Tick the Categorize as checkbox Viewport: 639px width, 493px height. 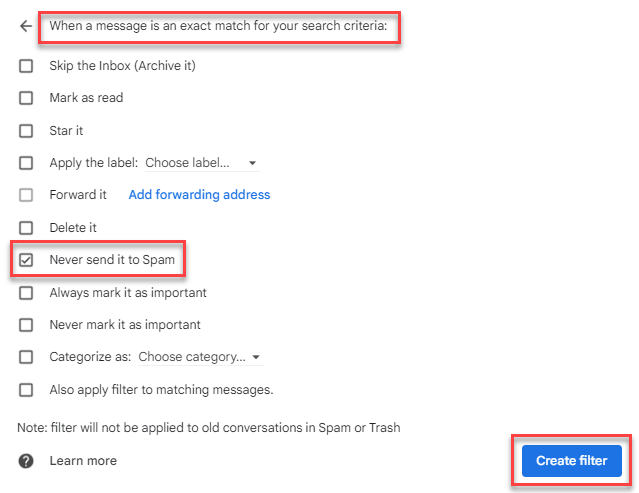pos(26,357)
